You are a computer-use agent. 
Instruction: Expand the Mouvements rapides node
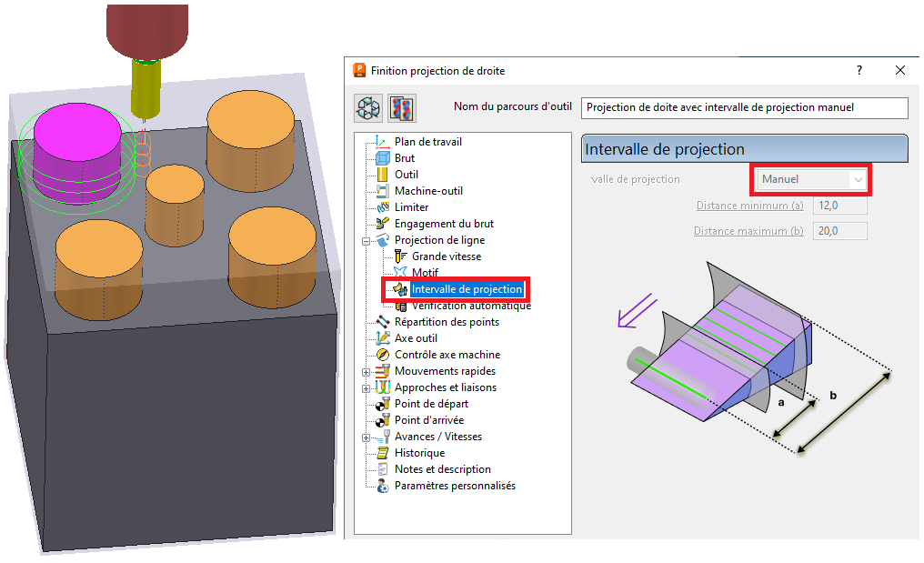pyautogui.click(x=367, y=372)
